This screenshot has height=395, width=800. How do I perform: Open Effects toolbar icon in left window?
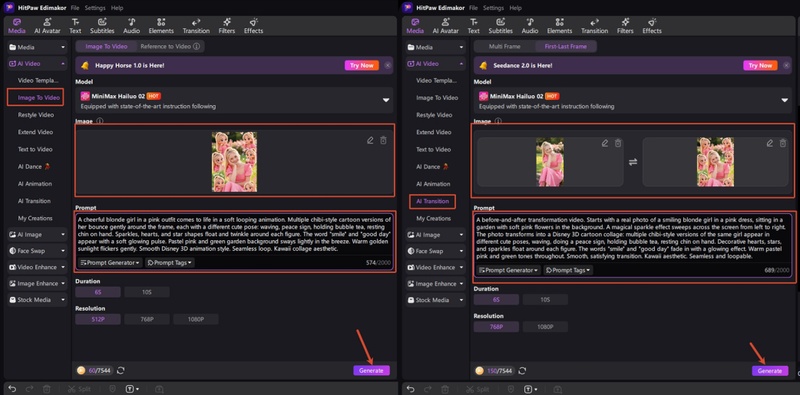click(254, 26)
